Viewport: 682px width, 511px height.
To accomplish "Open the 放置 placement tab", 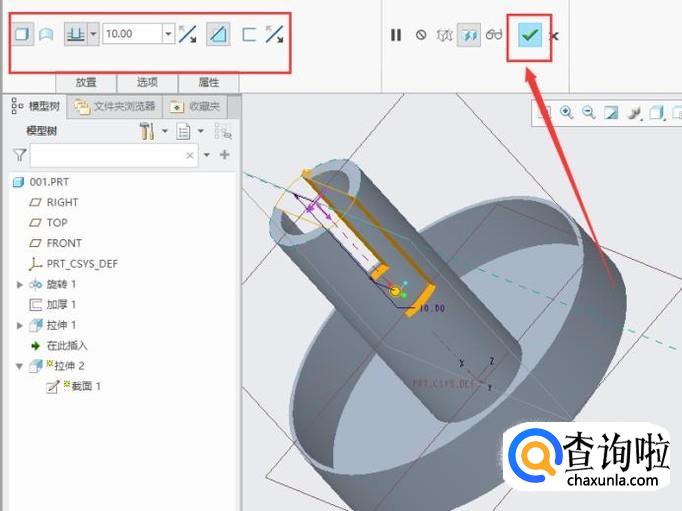I will [86, 82].
